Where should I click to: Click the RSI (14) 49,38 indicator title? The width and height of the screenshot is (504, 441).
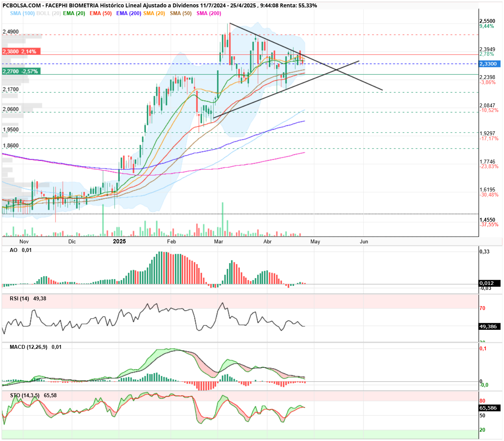[28, 298]
